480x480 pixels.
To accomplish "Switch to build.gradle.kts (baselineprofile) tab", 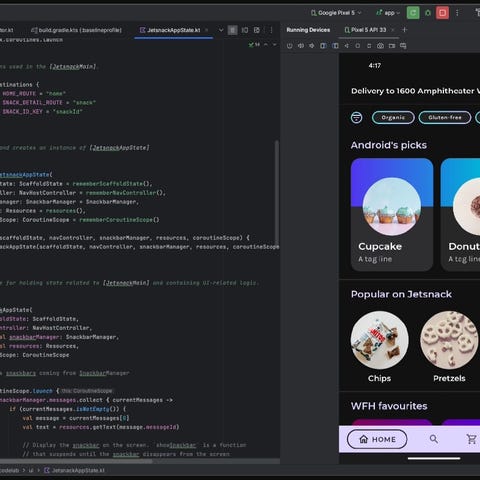I will [76, 30].
